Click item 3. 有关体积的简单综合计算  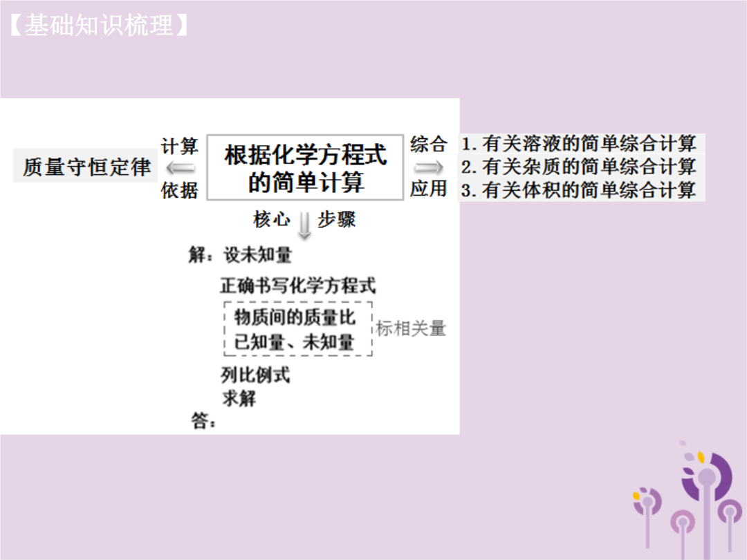pyautogui.click(x=579, y=190)
